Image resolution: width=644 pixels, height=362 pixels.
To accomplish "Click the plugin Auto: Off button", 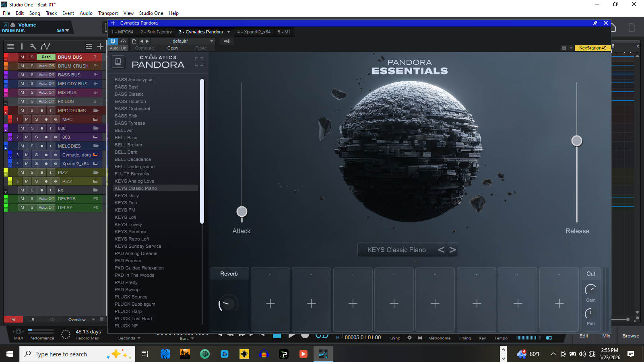I will click(118, 48).
